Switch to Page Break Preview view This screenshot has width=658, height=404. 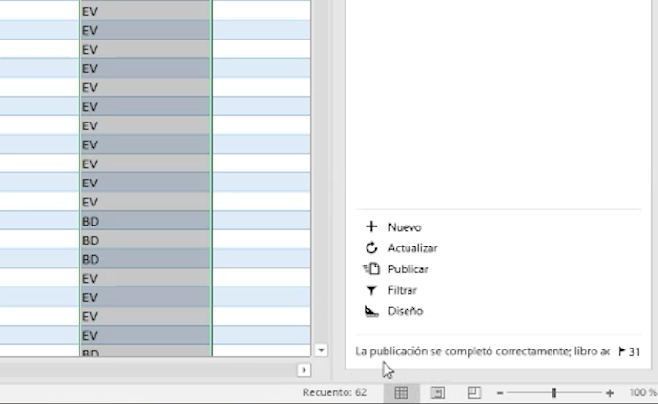(x=474, y=393)
